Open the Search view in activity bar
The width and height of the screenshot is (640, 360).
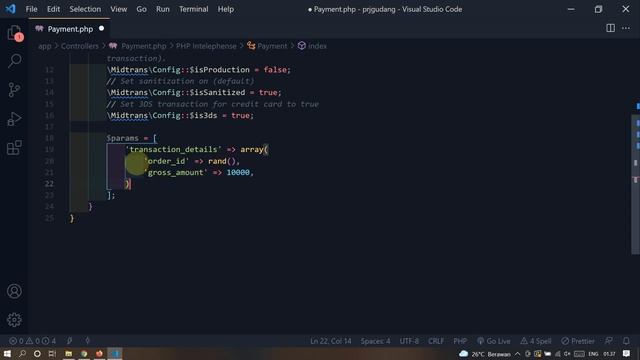point(15,61)
